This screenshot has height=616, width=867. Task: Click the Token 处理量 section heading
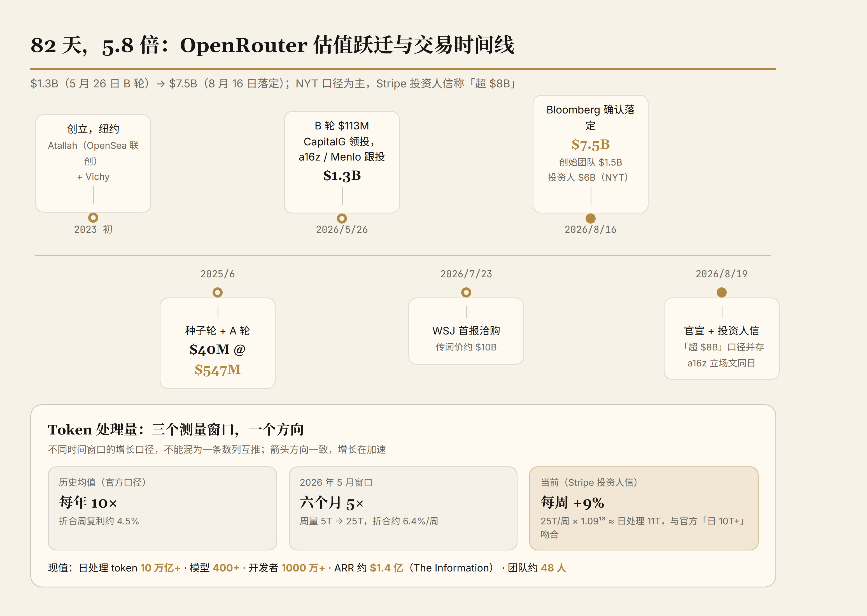(176, 430)
